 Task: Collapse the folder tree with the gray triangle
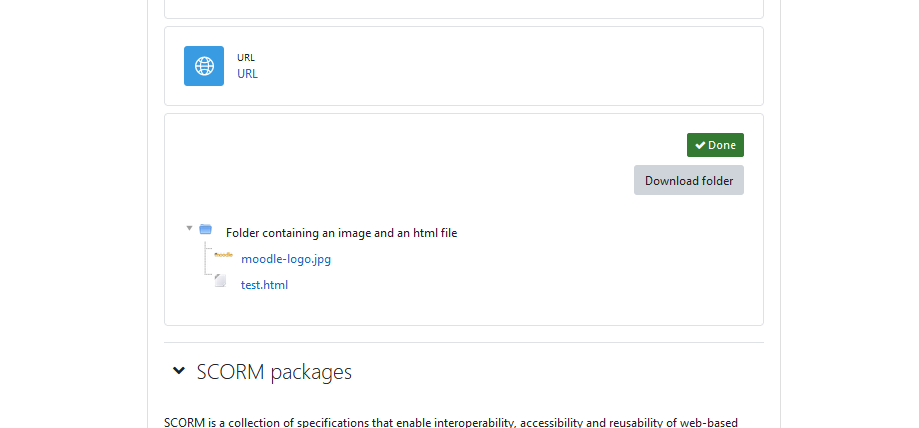(189, 228)
